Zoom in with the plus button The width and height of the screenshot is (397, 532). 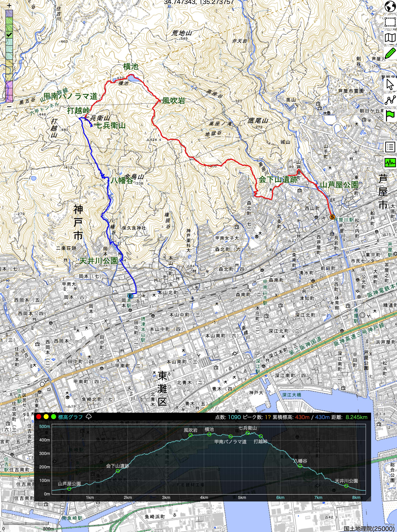tap(9, 6)
